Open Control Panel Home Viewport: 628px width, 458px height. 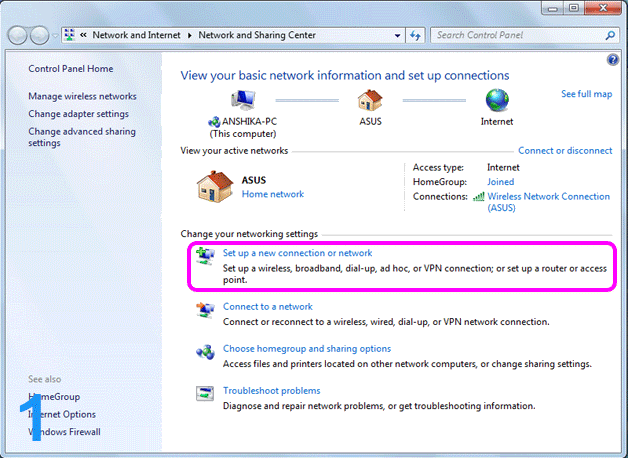tap(71, 69)
